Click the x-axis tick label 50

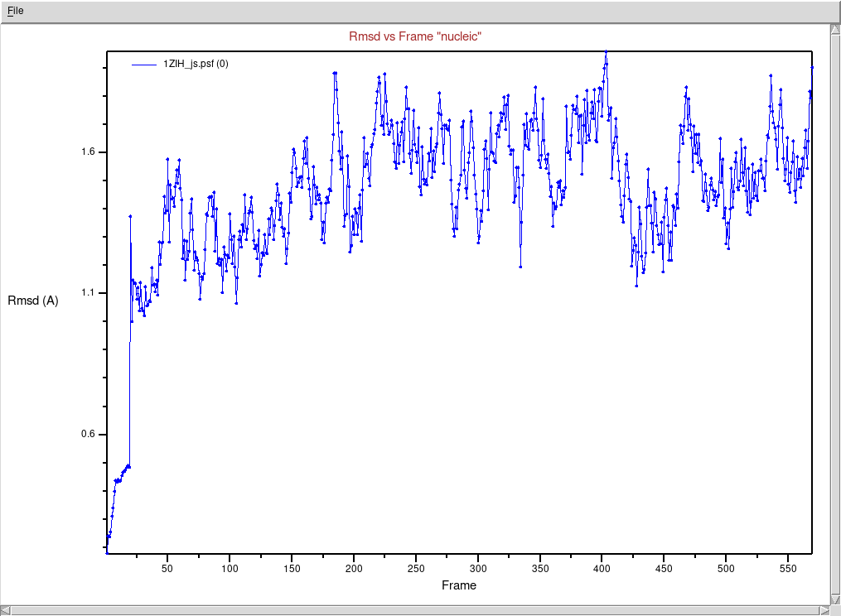click(167, 568)
